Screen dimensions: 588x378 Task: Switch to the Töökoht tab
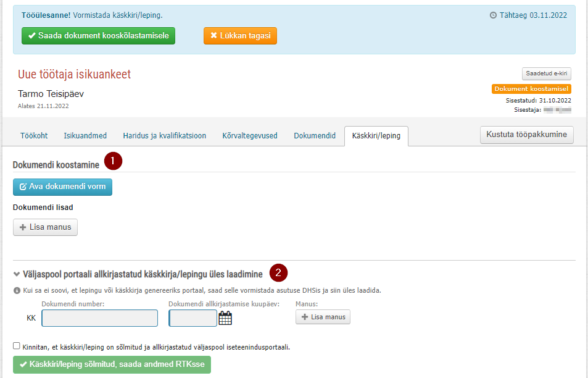pos(34,135)
